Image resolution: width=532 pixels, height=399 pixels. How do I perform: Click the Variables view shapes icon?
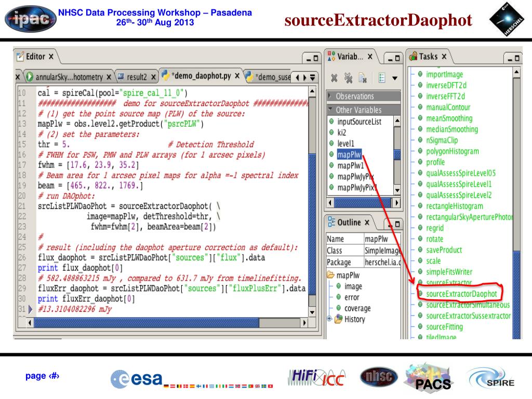[x=331, y=56]
